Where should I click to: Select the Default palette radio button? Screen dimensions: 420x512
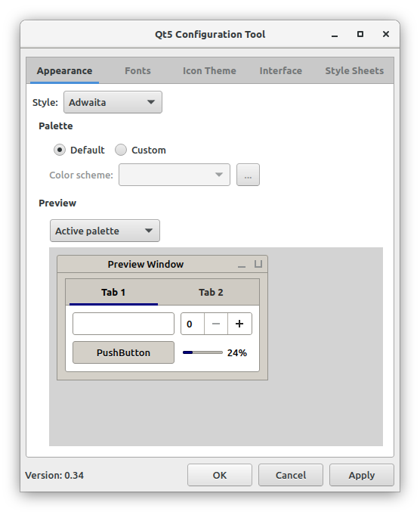click(x=60, y=150)
